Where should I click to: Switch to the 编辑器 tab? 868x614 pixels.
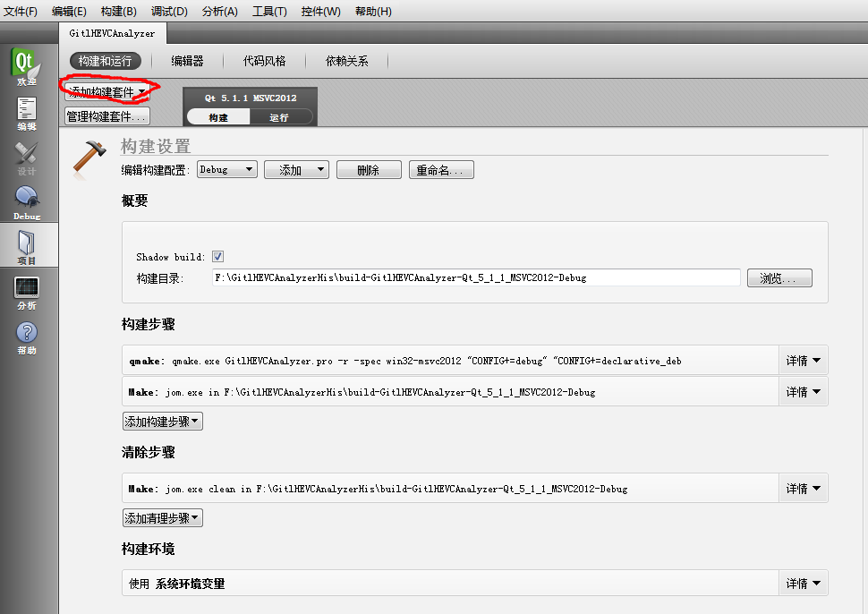point(187,61)
